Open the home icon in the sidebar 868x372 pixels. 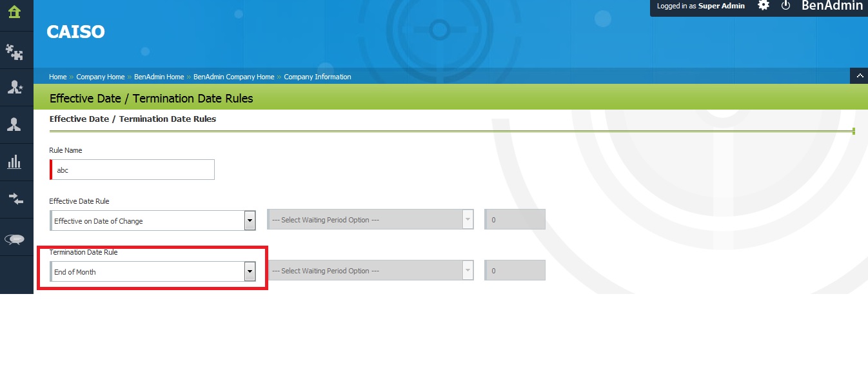click(x=14, y=12)
